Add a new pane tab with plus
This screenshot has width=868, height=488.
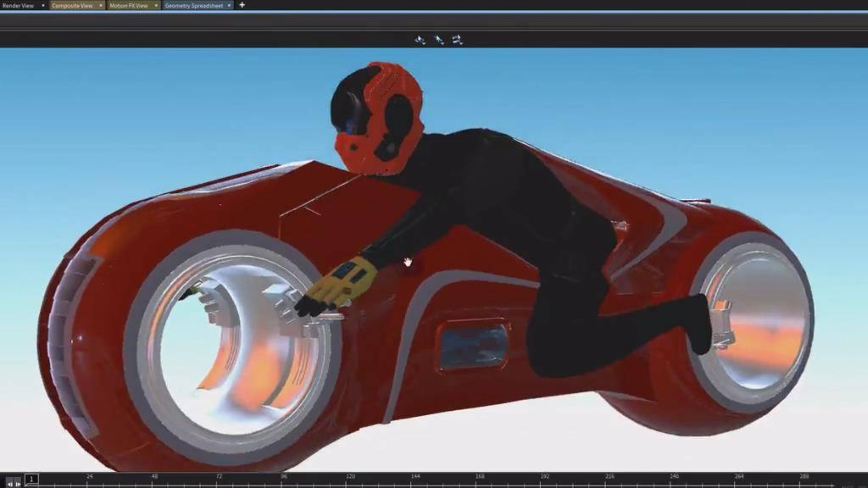242,5
